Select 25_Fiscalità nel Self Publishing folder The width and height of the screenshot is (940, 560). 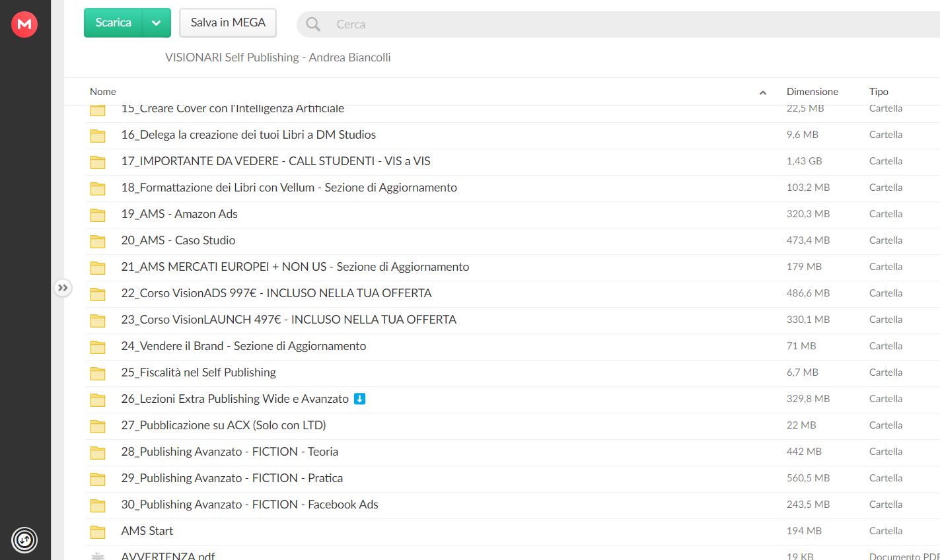513,373
